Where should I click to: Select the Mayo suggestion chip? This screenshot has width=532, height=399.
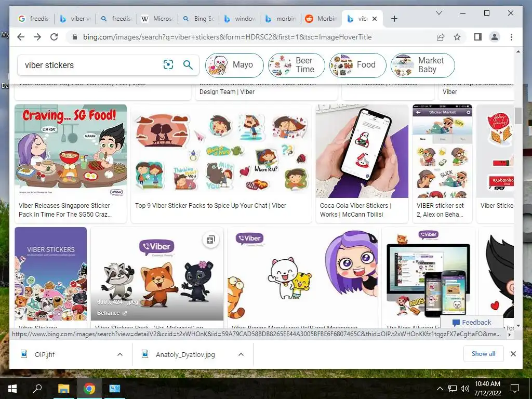(234, 65)
